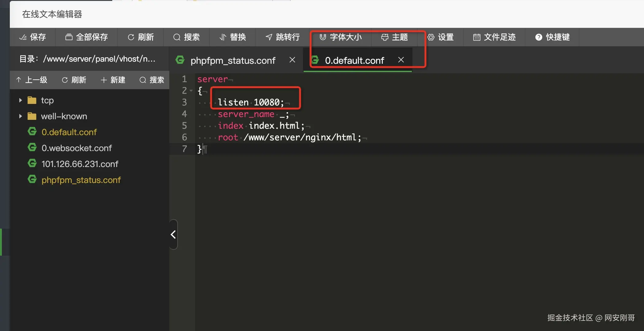
Task: Switch to phpfpm_status.conf tab
Action: (x=233, y=60)
